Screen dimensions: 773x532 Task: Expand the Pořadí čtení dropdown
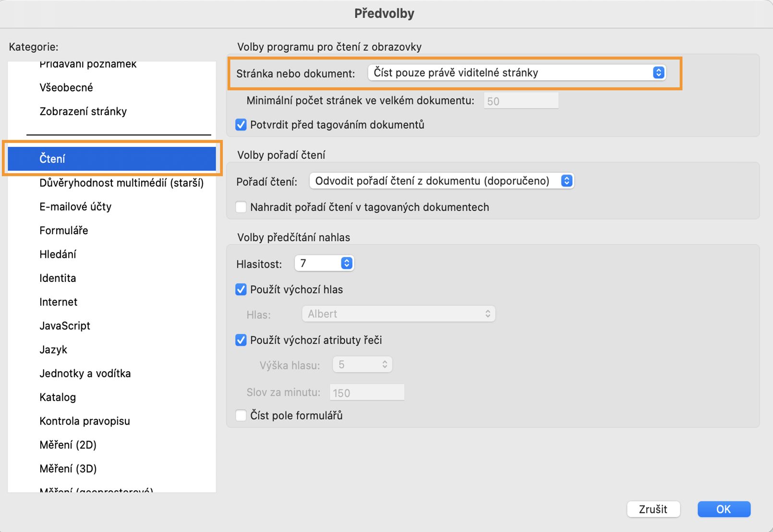[x=441, y=181]
